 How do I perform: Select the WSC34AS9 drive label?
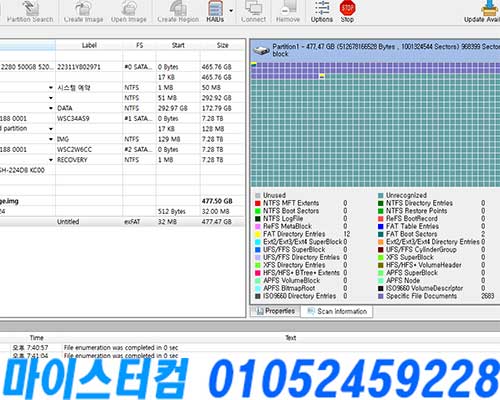tap(73, 119)
